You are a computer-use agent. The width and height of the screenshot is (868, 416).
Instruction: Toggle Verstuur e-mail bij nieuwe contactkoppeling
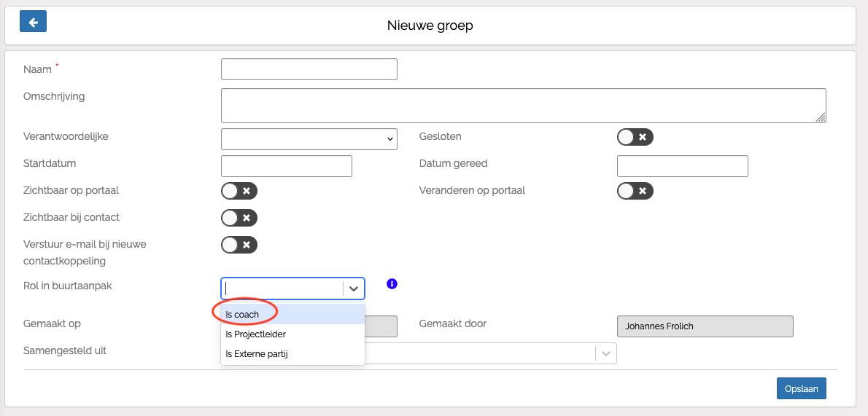click(x=239, y=245)
